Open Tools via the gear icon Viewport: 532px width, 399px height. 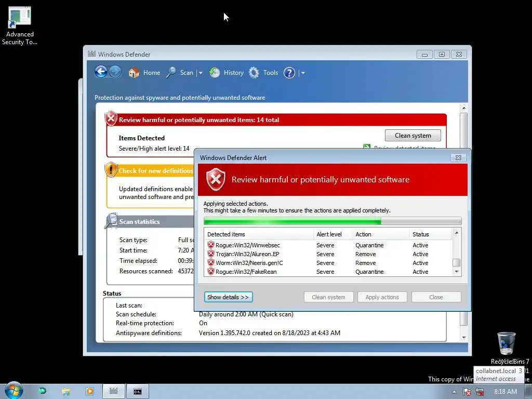click(254, 72)
